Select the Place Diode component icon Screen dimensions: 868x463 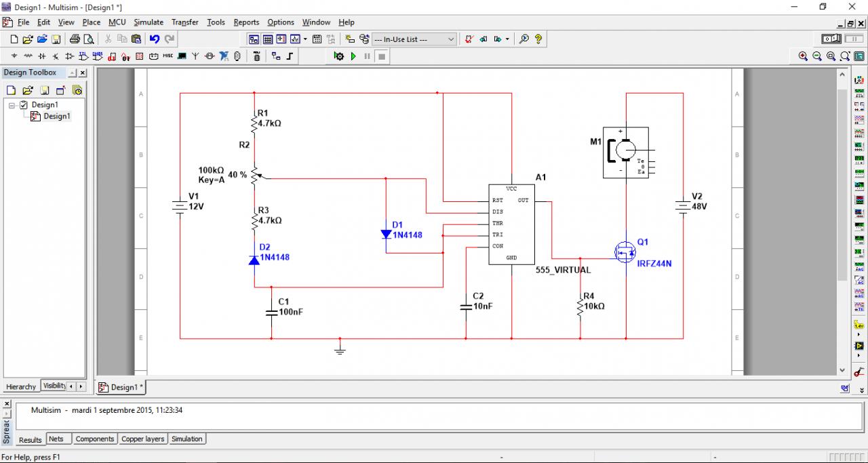41,56
